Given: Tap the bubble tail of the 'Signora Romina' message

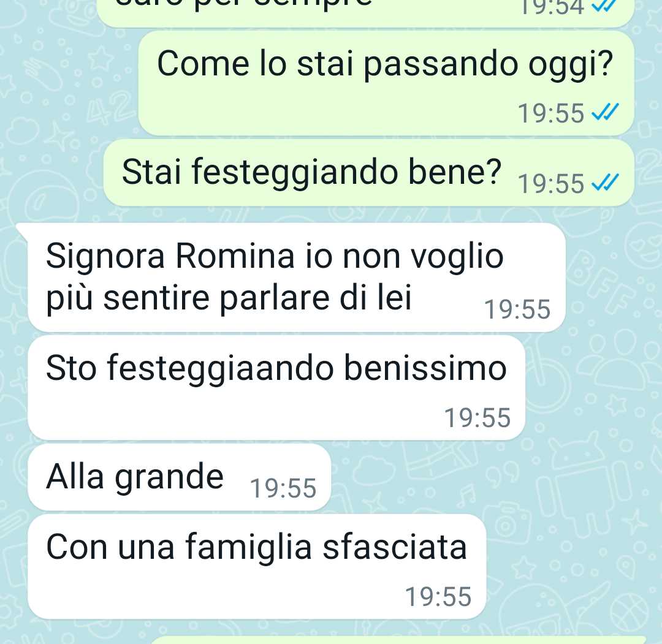Looking at the screenshot, I should pos(22,231).
